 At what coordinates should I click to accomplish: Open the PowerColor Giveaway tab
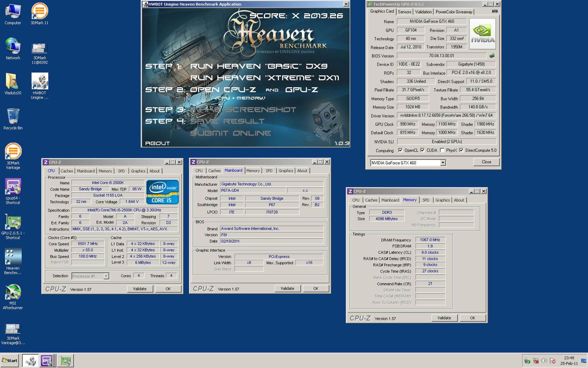[454, 12]
